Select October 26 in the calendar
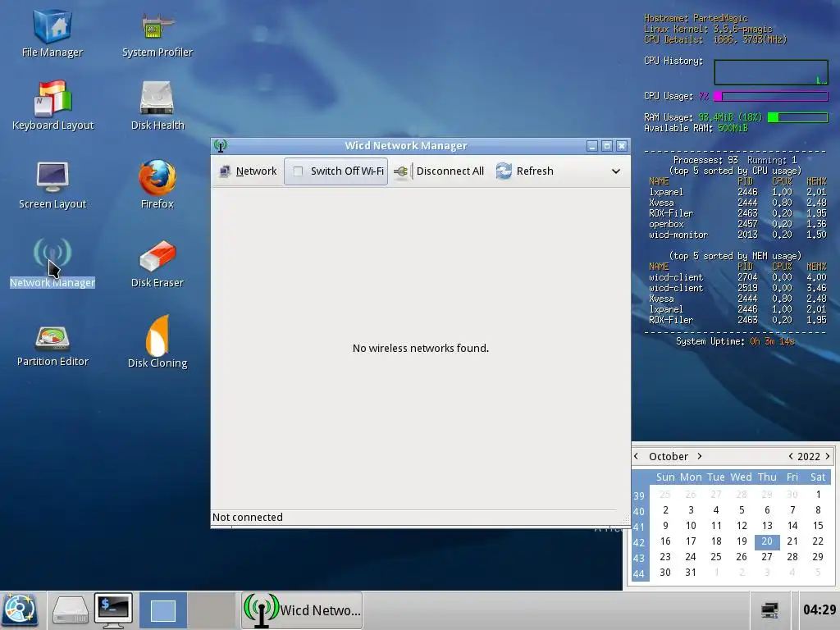The height and width of the screenshot is (630, 840). pyautogui.click(x=742, y=557)
